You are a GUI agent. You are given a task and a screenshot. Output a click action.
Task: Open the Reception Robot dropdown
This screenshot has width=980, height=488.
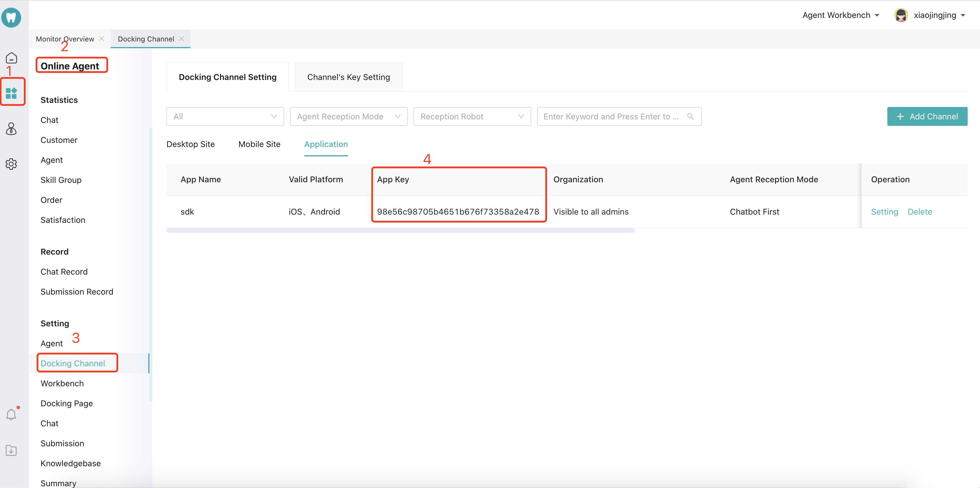(472, 116)
